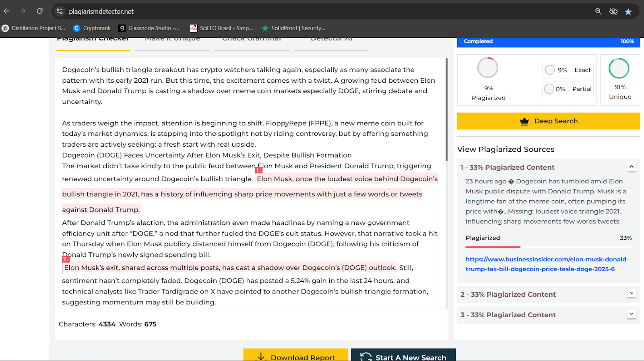Open Distillation Project bookmark
The height and width of the screenshot is (361, 644).
coord(33,28)
